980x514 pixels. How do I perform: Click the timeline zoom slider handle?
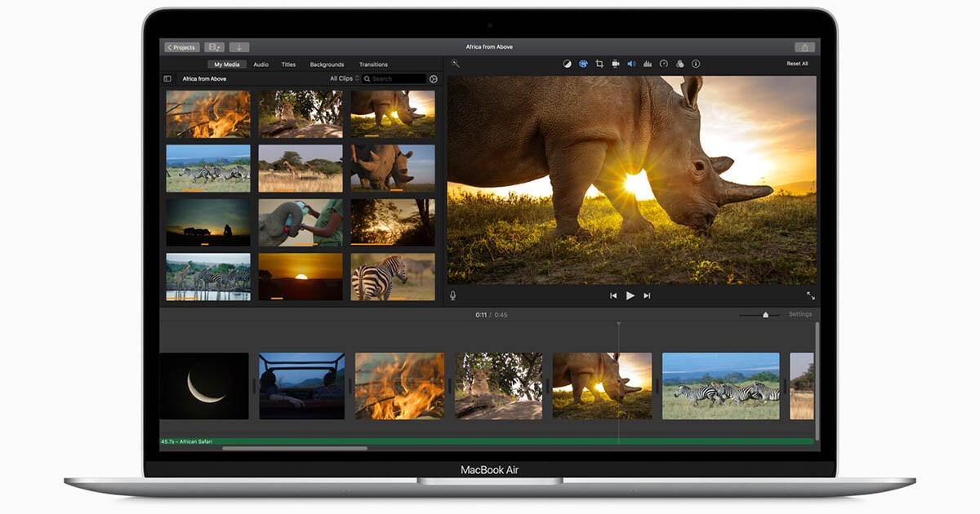pos(765,314)
